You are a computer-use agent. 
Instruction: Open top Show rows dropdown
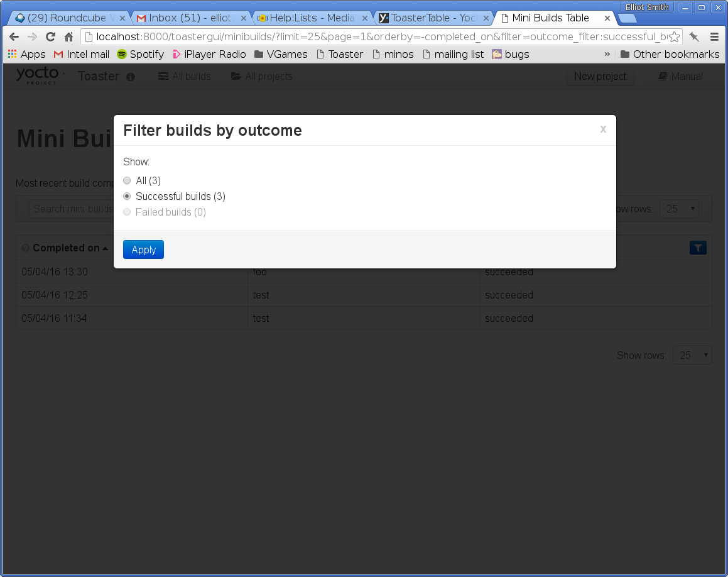pyautogui.click(x=679, y=209)
